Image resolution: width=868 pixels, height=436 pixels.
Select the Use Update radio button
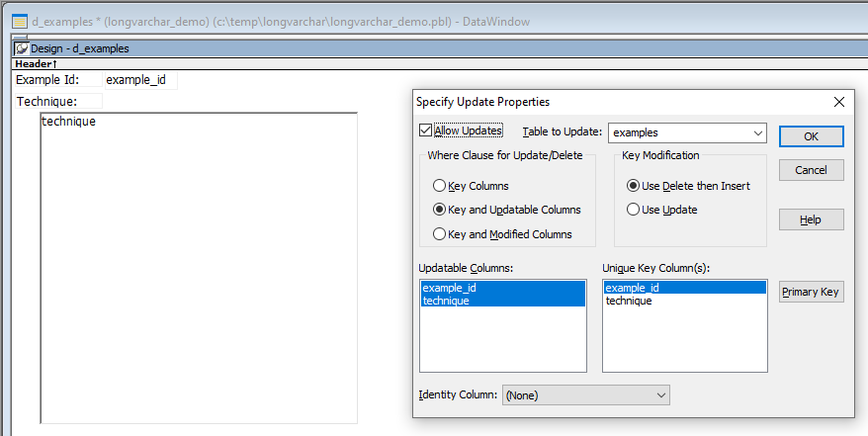coord(633,210)
